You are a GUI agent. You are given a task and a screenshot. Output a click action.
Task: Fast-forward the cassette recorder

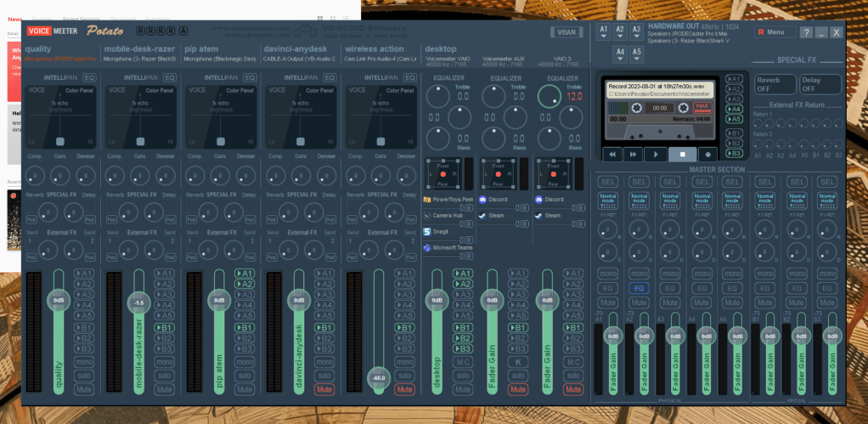tap(634, 155)
